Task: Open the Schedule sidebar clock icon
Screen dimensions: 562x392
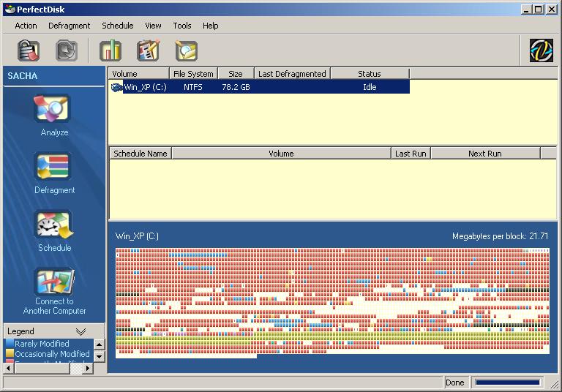Action: click(x=54, y=225)
